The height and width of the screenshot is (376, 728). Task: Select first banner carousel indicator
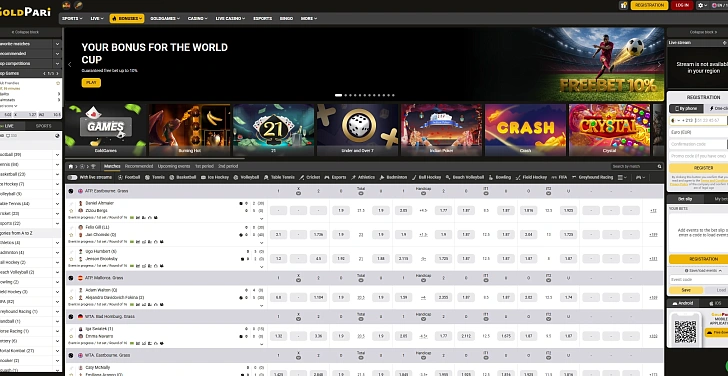pos(338,95)
